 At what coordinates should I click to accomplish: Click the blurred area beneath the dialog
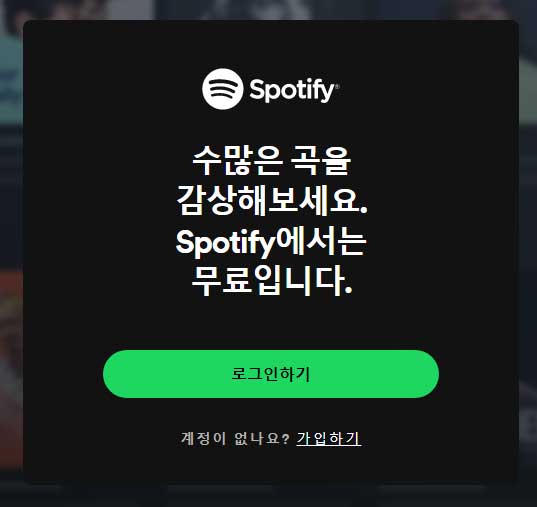268,496
